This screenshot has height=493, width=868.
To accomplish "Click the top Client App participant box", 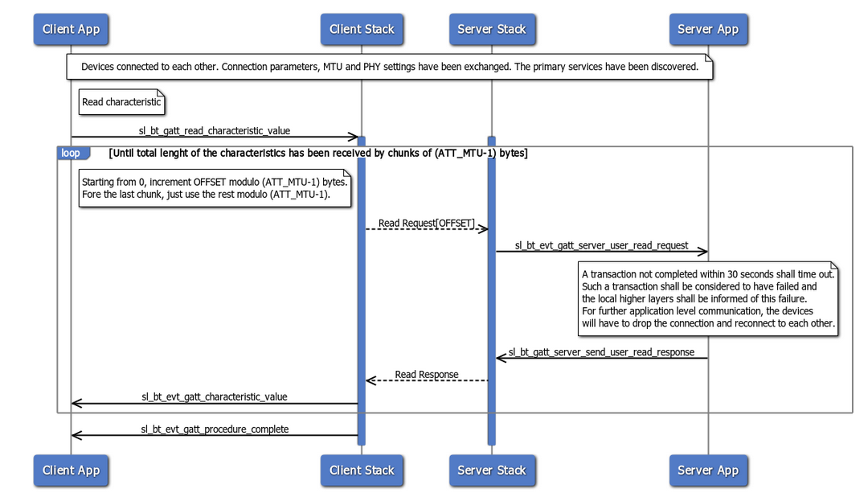I will coord(71,30).
